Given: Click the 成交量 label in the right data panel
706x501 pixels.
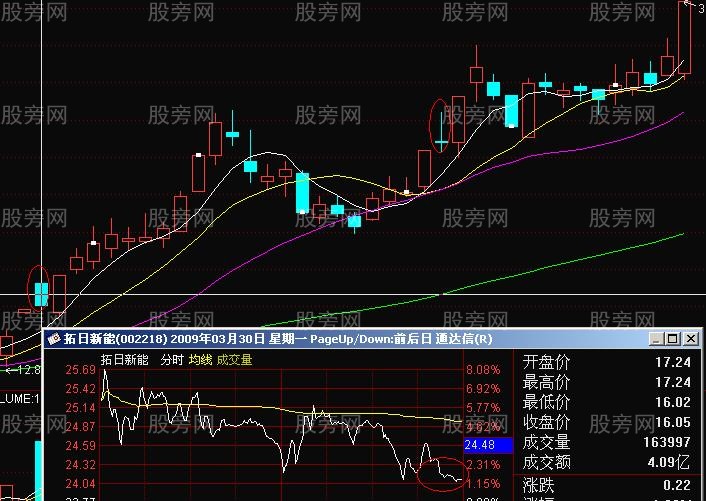Looking at the screenshot, I should coord(547,442).
